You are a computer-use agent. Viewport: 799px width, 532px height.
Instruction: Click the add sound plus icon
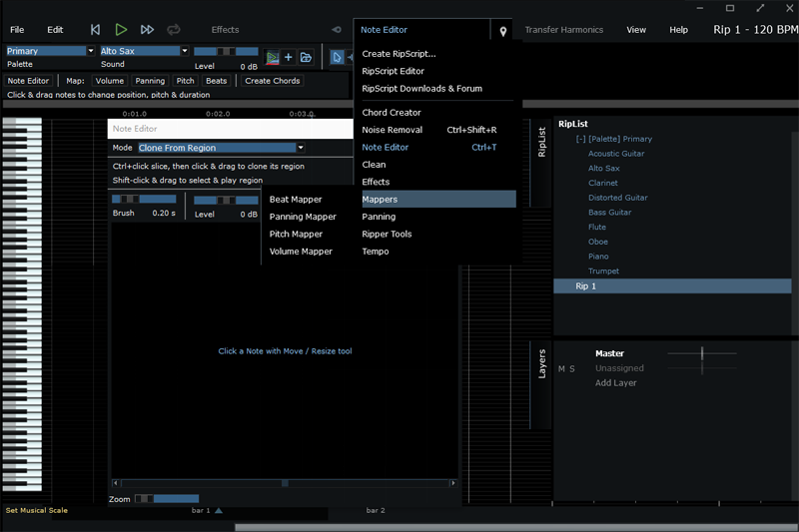[289, 58]
